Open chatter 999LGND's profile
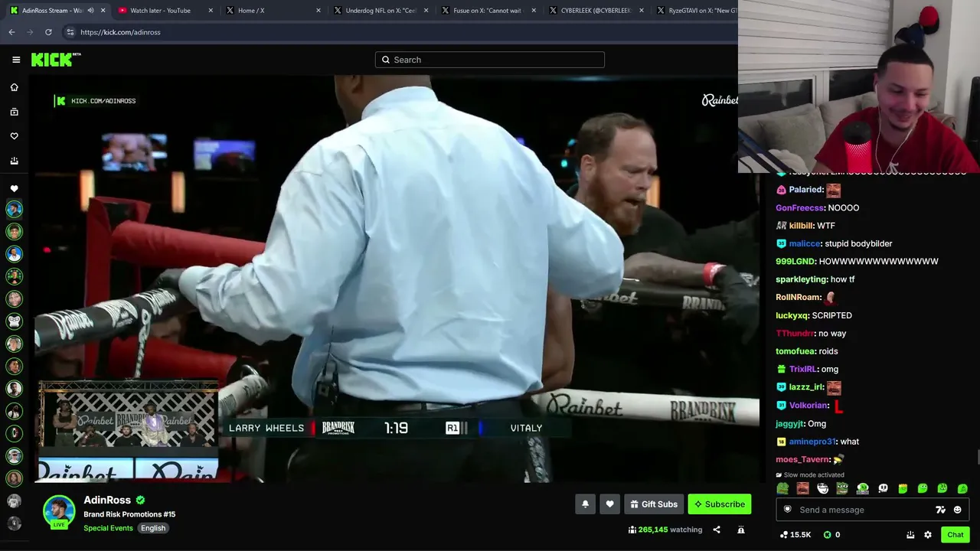This screenshot has width=980, height=551. [795, 261]
